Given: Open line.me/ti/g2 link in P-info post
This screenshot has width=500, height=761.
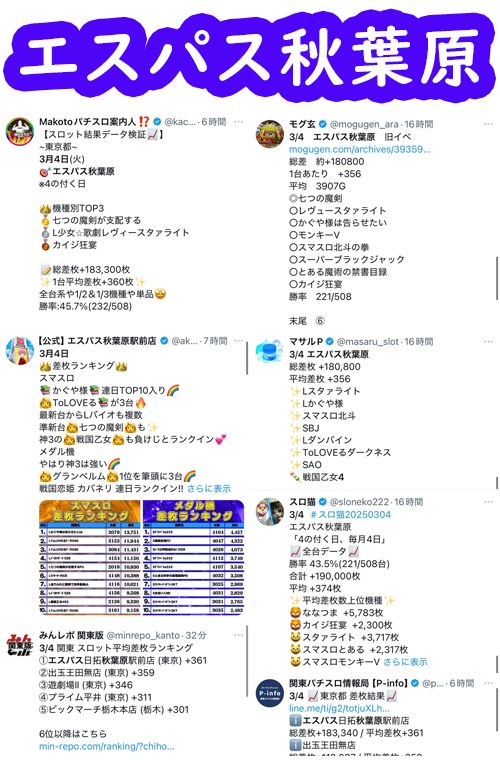Looking at the screenshot, I should click(x=339, y=708).
